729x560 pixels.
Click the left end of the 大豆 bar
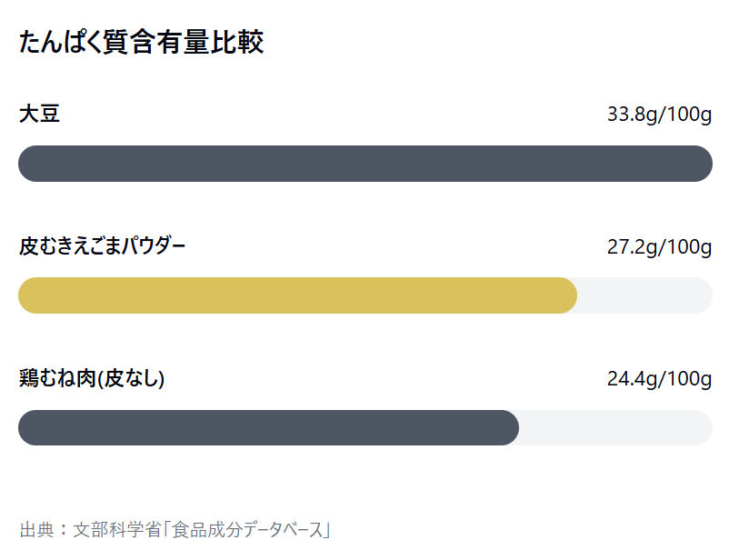[27, 164]
